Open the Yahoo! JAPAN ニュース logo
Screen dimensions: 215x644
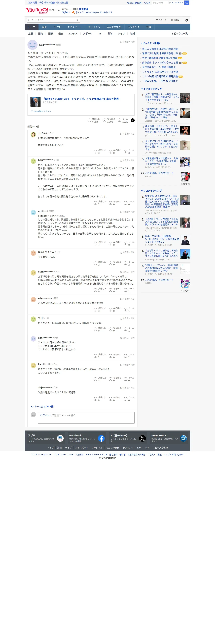pos(43,11)
